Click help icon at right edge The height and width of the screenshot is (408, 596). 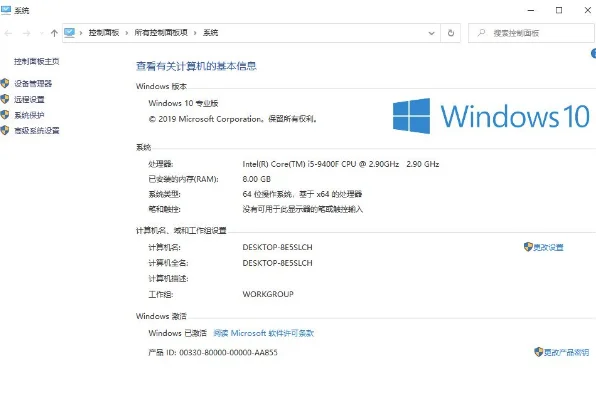pyautogui.click(x=593, y=54)
